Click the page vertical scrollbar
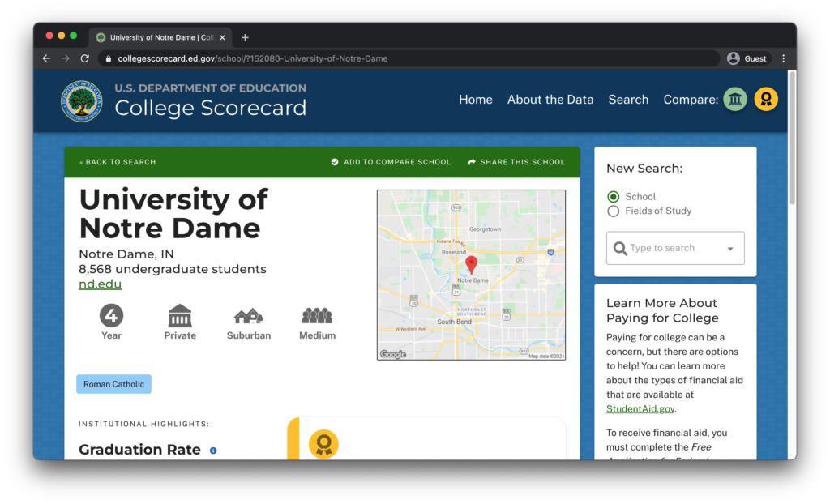The image size is (830, 504). coord(792,138)
